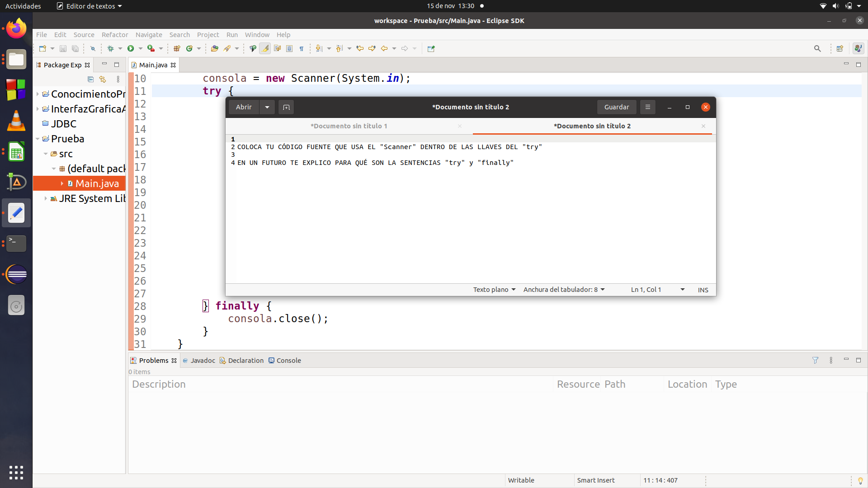
Task: Open the dropdown arrow next to Abrir
Action: pos(267,107)
